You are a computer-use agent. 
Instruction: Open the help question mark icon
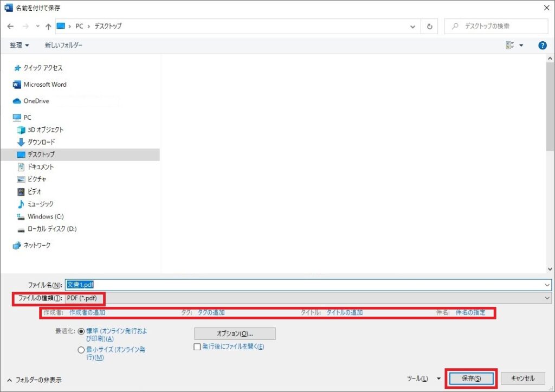542,46
